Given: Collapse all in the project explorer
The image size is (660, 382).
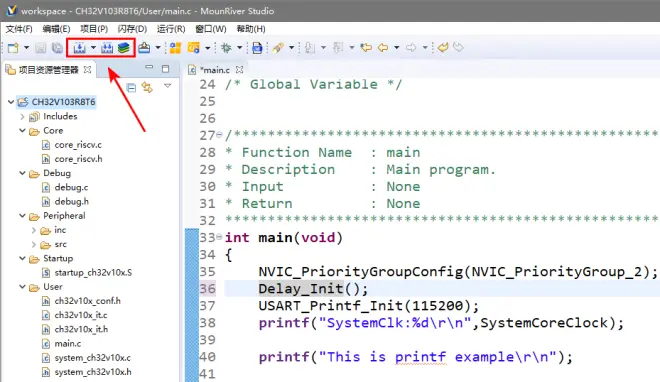Looking at the screenshot, I should pos(131,88).
